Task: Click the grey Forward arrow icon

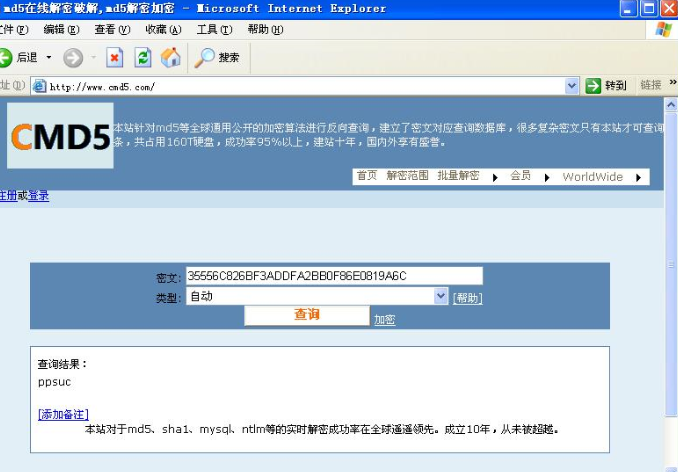Action: click(73, 58)
